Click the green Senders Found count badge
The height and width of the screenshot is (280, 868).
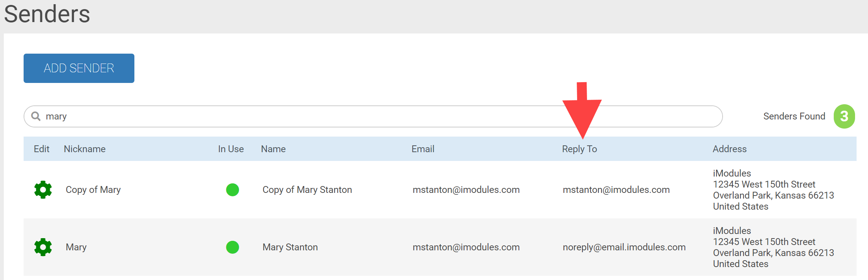tap(844, 116)
